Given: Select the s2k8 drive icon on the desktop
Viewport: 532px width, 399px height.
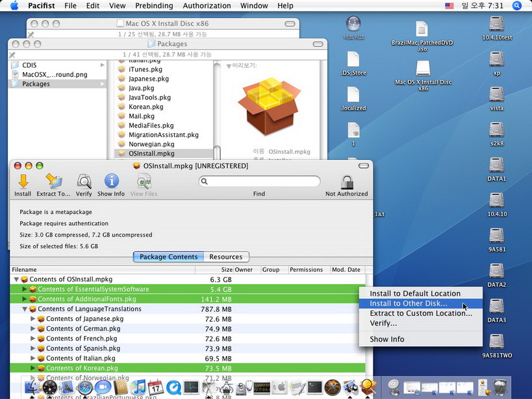Looking at the screenshot, I should [497, 129].
